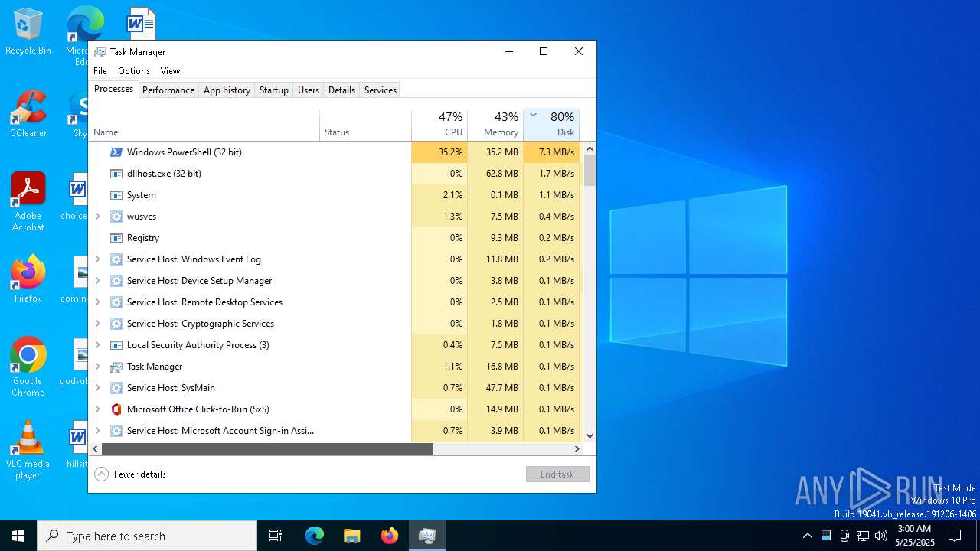This screenshot has height=551, width=980.
Task: Expand the Task Manager process group
Action: [x=97, y=367]
